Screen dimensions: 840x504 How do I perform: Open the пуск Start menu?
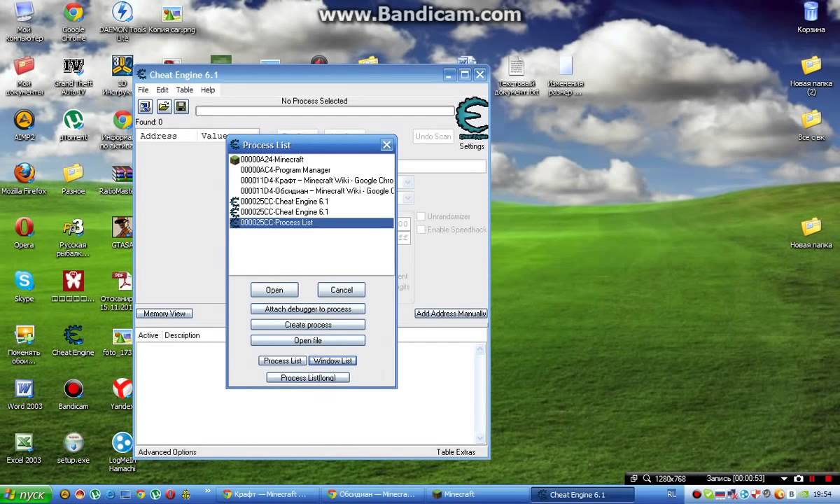click(26, 494)
